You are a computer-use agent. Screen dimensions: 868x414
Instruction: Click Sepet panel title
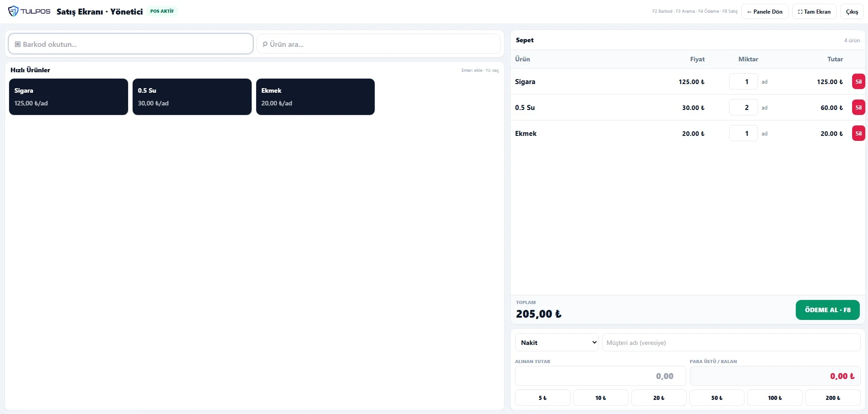pos(525,40)
